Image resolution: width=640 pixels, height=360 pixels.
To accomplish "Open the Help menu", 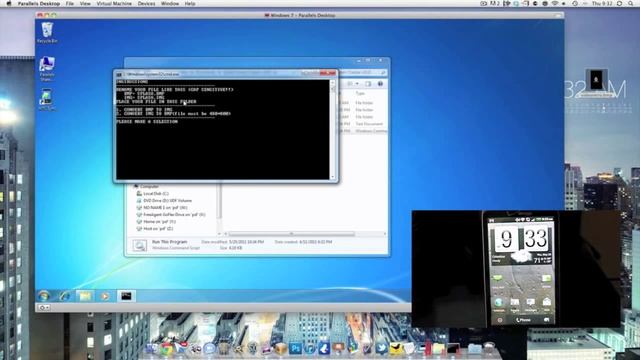I will pyautogui.click(x=190, y=3).
